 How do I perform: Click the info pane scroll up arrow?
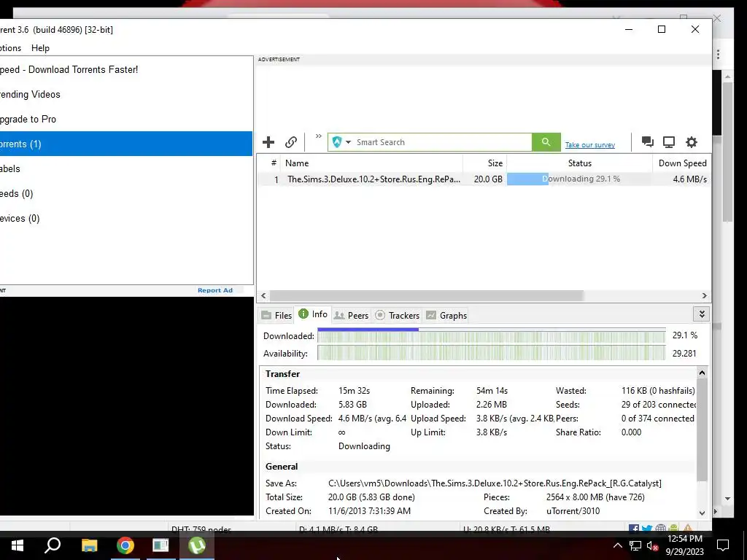[x=702, y=373]
